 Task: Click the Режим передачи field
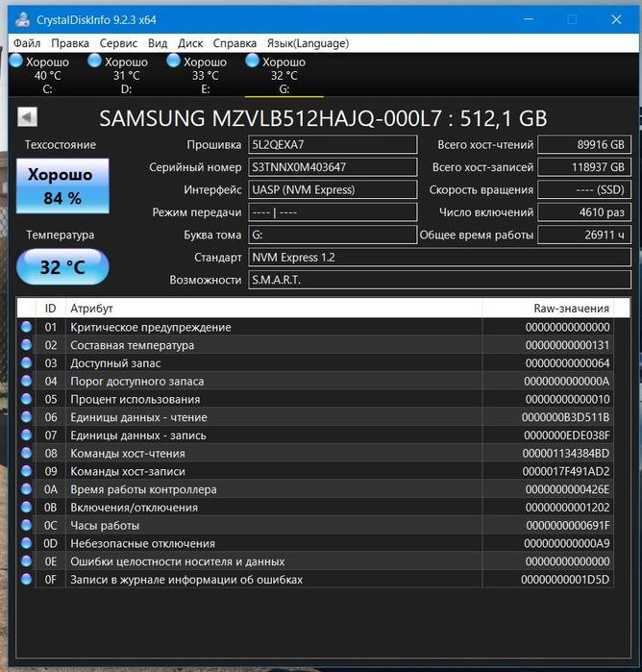tap(333, 212)
